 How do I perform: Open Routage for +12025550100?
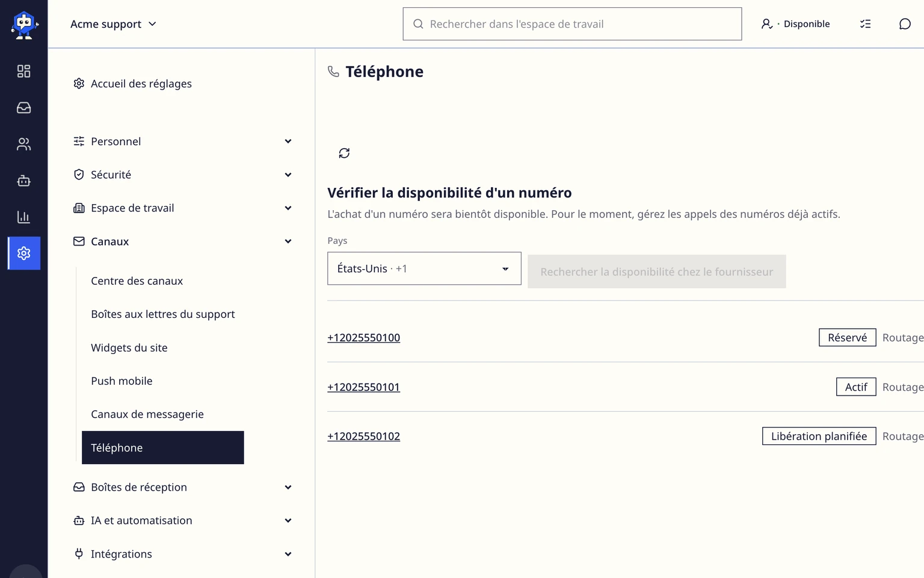[x=903, y=338]
